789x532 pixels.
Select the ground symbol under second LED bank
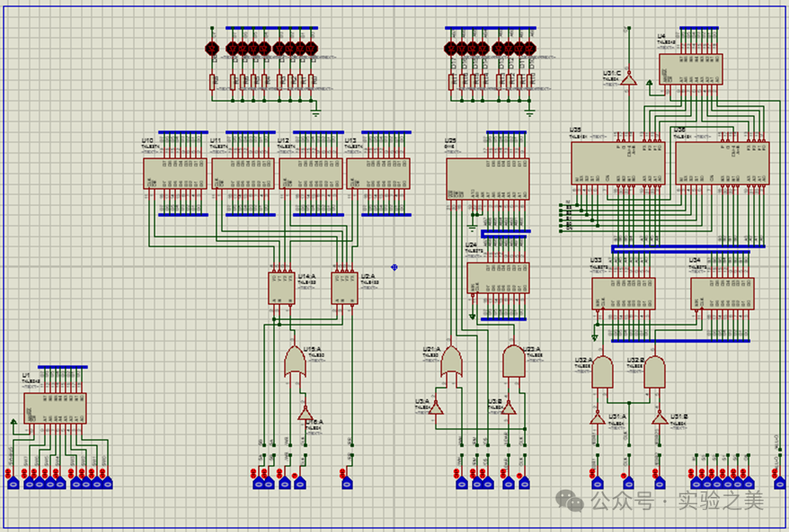point(529,113)
